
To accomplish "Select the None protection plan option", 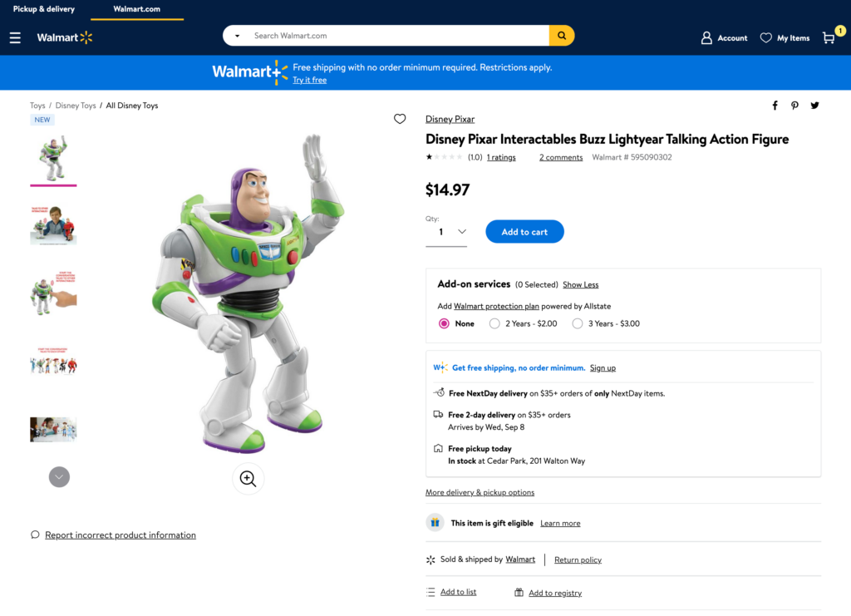I will pos(444,323).
